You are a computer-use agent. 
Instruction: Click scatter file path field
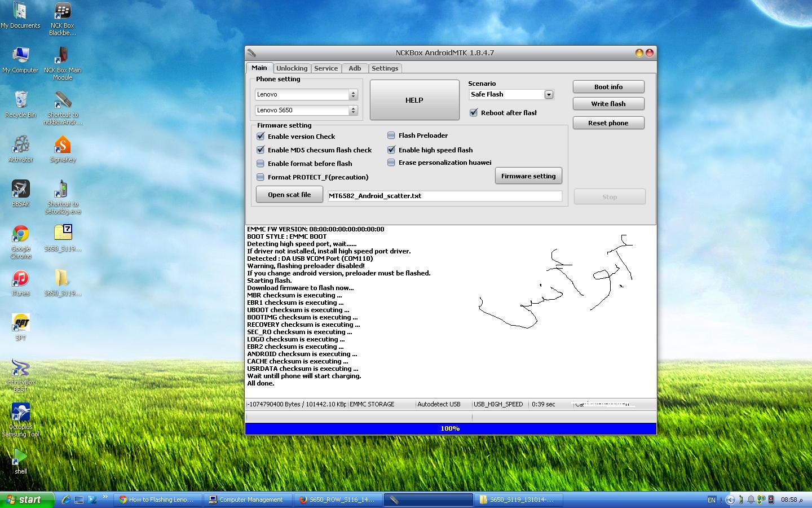(x=445, y=196)
